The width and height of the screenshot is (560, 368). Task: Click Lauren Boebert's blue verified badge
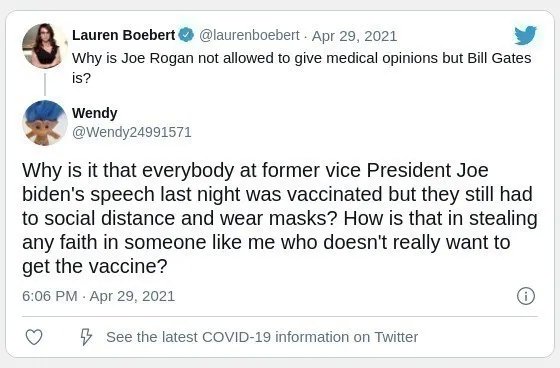pos(186,35)
